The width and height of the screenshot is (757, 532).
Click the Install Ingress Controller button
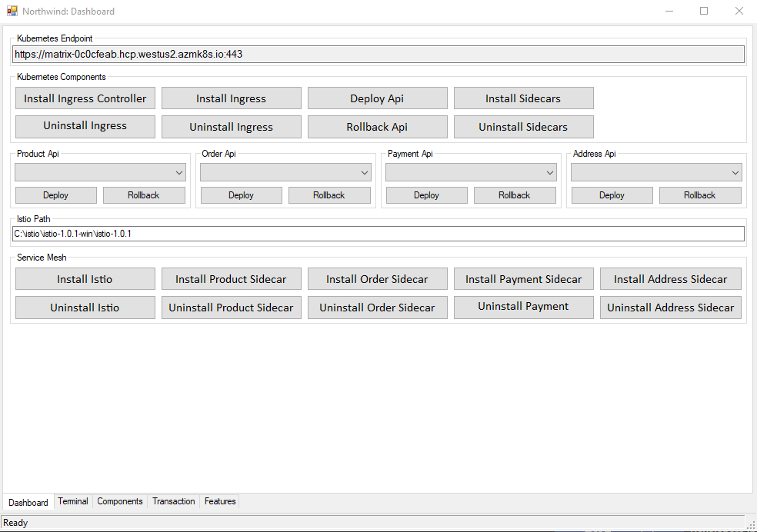(x=85, y=98)
